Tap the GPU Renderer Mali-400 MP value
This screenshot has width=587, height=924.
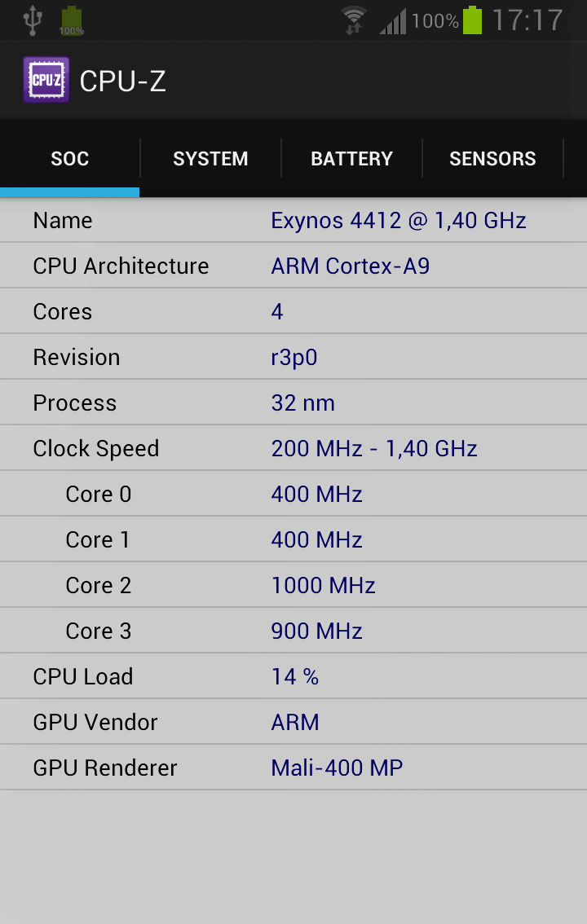[x=337, y=768]
